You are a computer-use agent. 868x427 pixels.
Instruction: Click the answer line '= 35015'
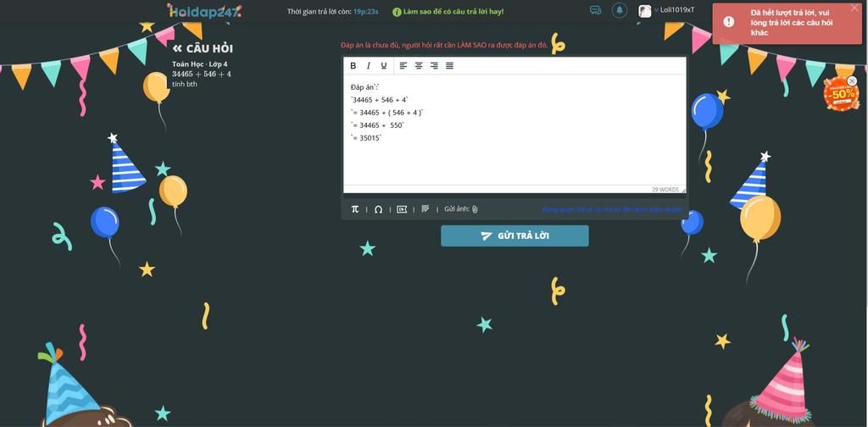click(366, 138)
